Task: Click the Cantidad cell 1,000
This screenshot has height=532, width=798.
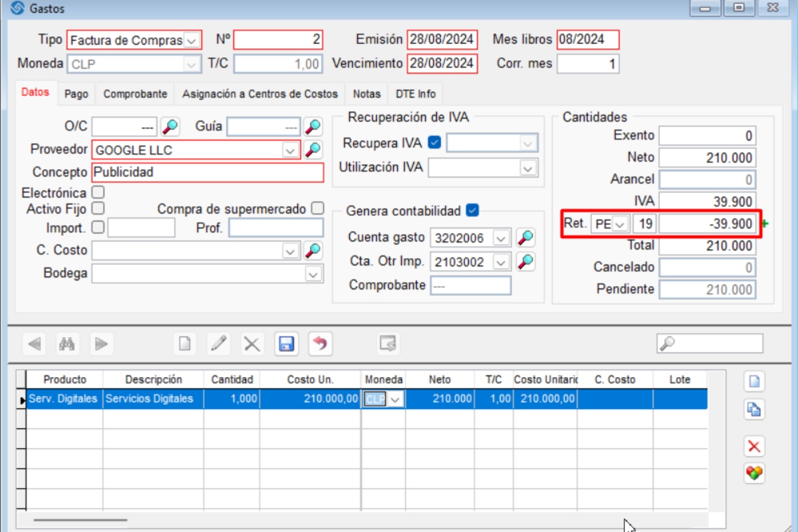Action: (x=231, y=399)
